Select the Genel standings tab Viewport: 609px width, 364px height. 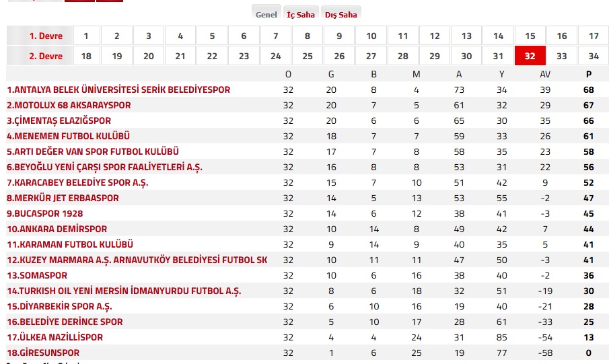(266, 14)
